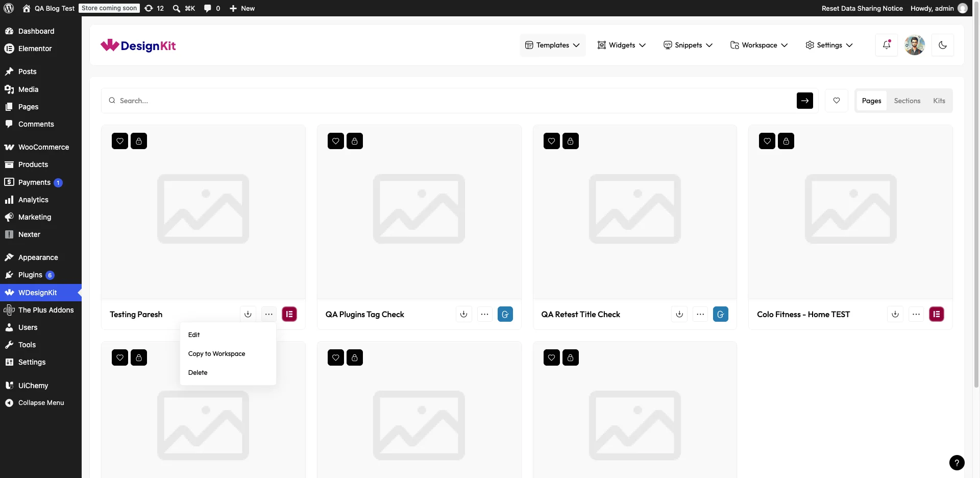
Task: Favorite the QA Retest Title Check template
Action: click(552, 141)
